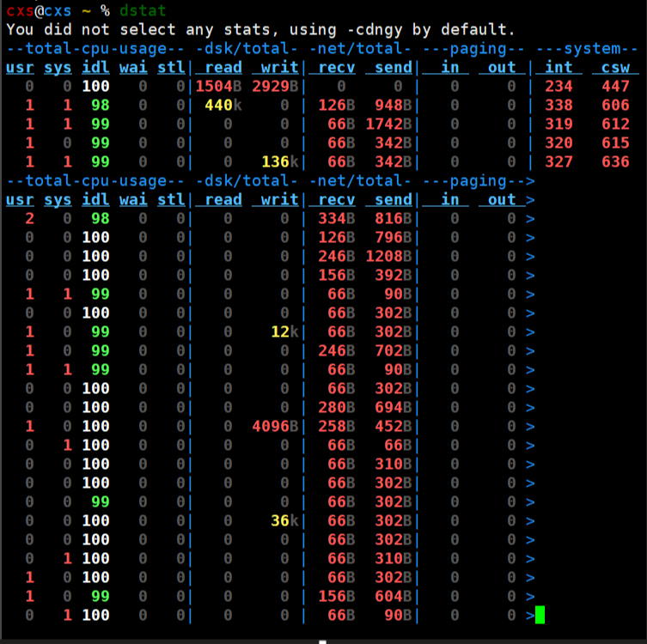This screenshot has height=644, width=647.
Task: Click '126B' recv in the 796B row
Action: (x=336, y=238)
